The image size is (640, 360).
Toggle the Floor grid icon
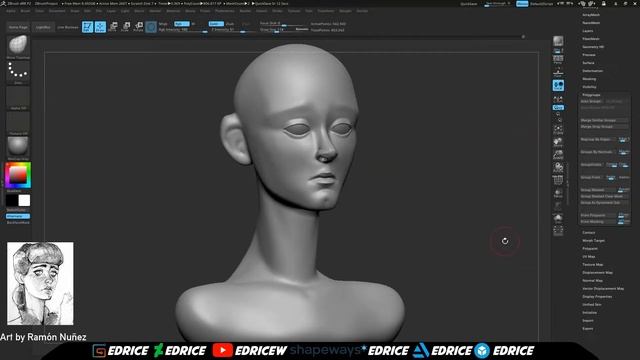pos(558,73)
